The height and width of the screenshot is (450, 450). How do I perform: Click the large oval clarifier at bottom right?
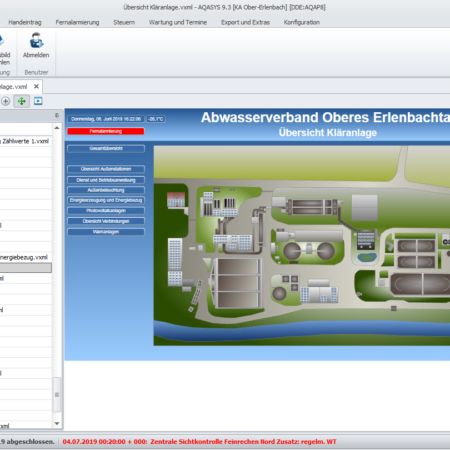coord(421,284)
